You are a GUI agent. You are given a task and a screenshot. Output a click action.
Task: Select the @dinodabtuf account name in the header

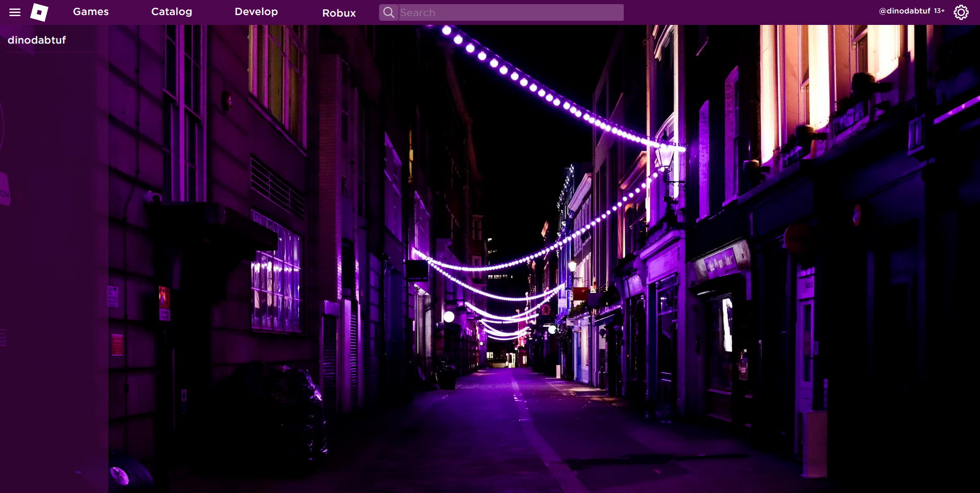904,10
